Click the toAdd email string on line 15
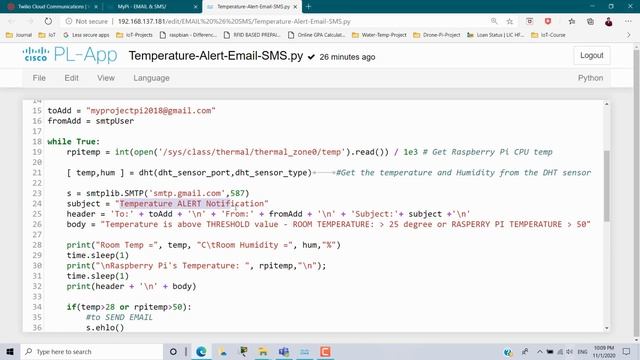This screenshot has width=640, height=360. pos(151,111)
